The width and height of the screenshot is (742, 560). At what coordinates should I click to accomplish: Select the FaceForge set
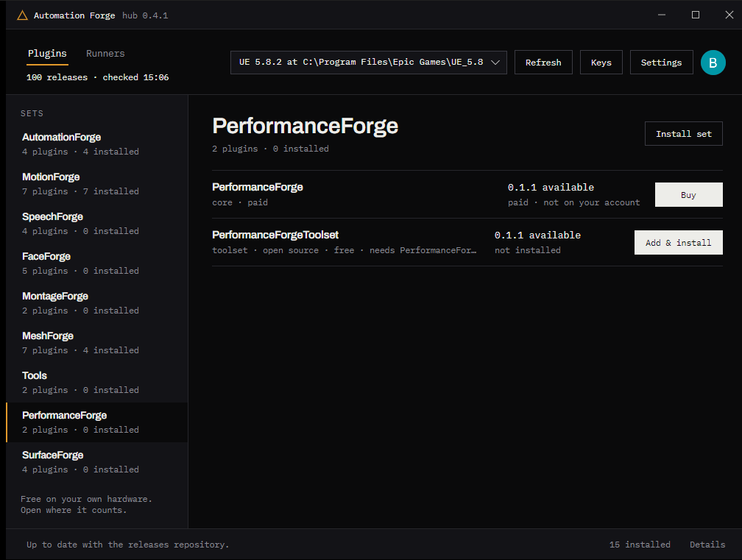97,263
